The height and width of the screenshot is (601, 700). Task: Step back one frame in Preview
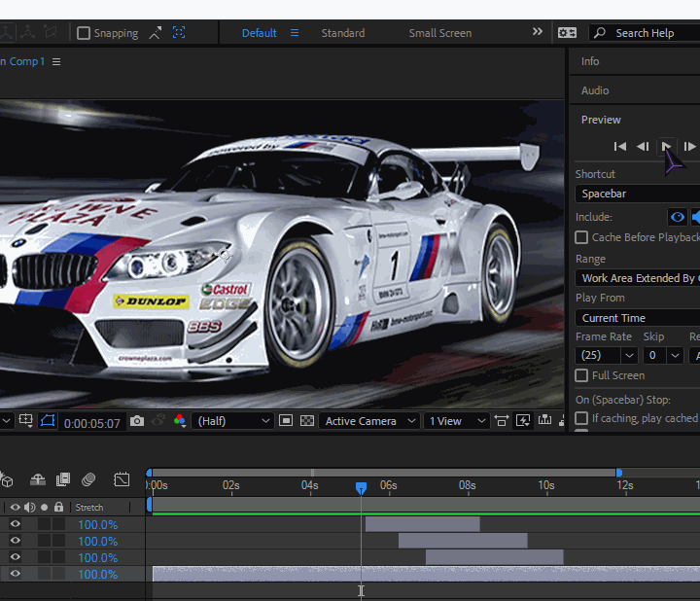(x=643, y=147)
